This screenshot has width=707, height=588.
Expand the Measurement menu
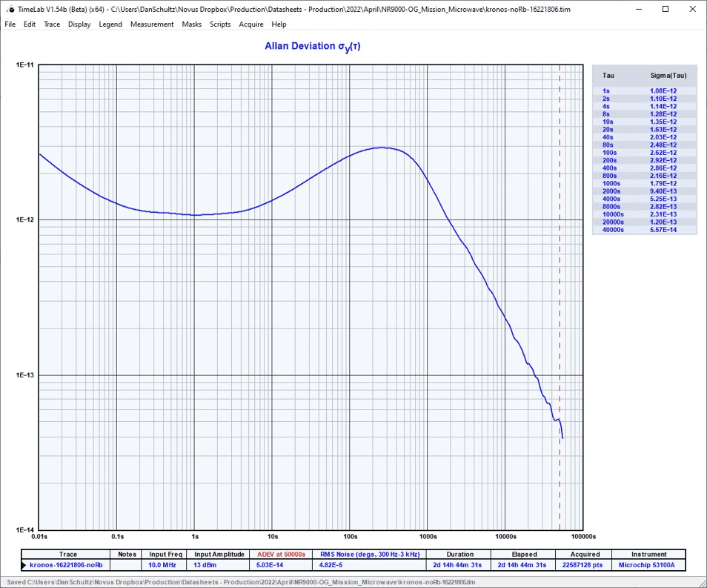[152, 24]
